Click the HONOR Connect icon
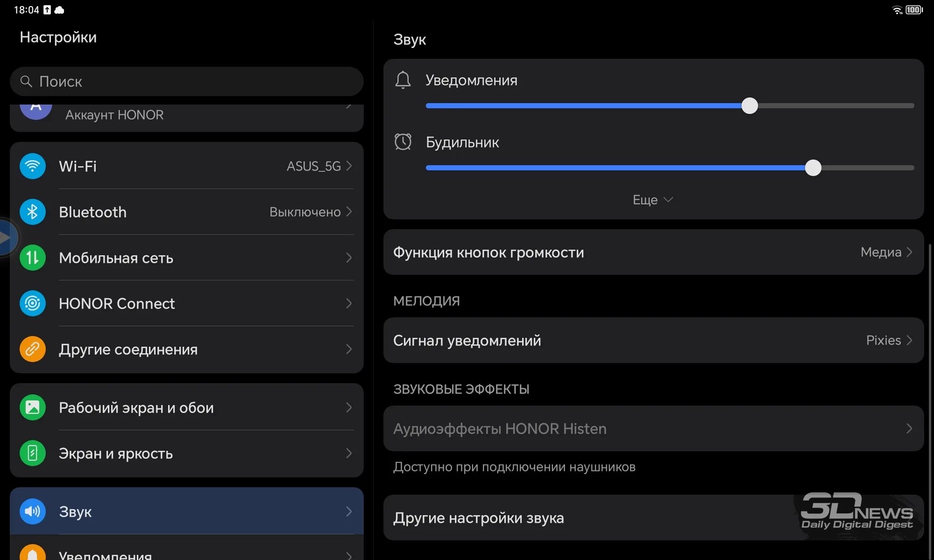Screen dimensions: 934x560 33,303
